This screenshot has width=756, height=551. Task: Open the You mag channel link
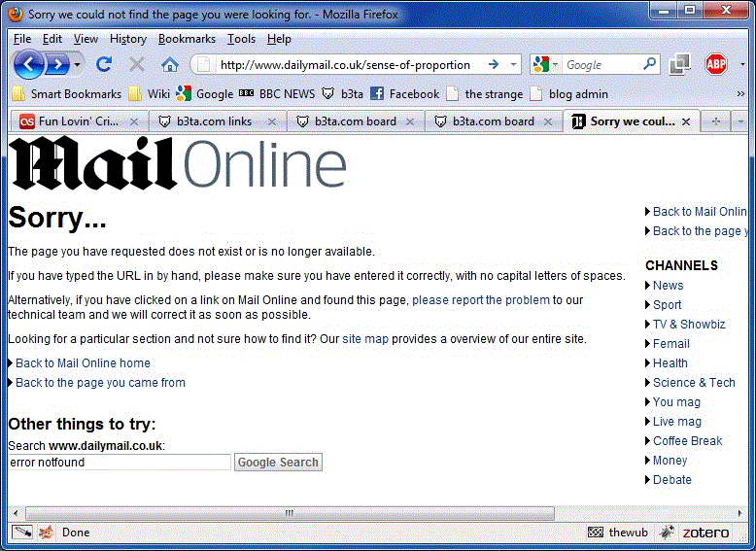click(x=676, y=402)
